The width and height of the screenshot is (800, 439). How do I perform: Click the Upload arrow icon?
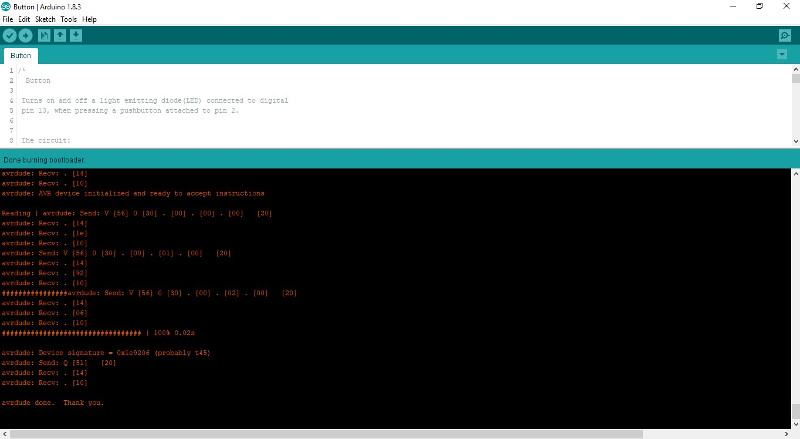click(26, 35)
